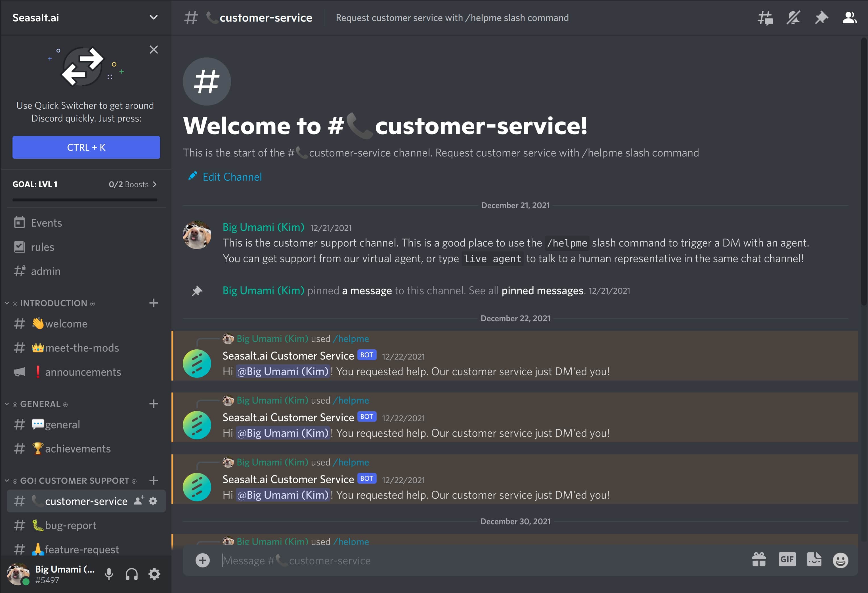Image resolution: width=868 pixels, height=593 pixels.
Task: Mute your microphone
Action: 109,574
